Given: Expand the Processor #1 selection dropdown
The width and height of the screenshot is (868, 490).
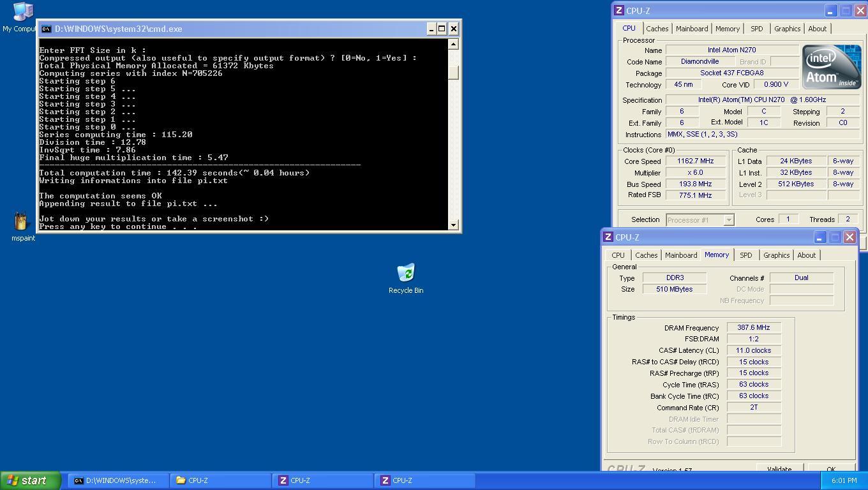Looking at the screenshot, I should point(728,220).
